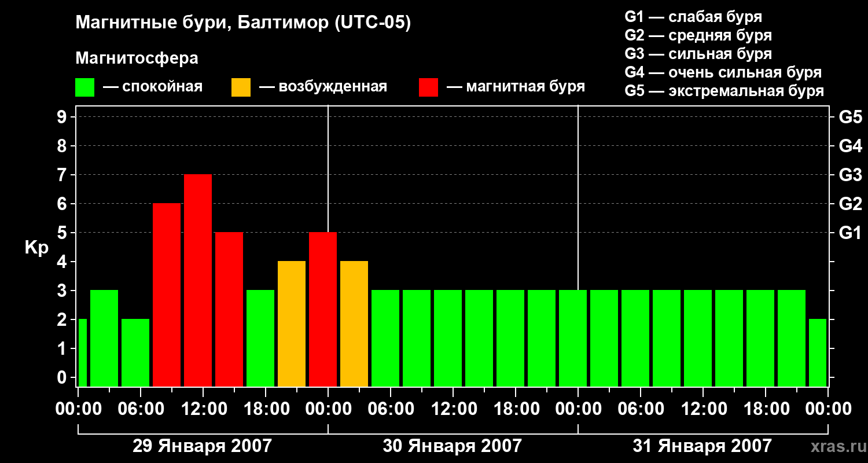The width and height of the screenshot is (868, 463).
Task: Click the first 12:00 time axis label
Action: click(203, 409)
